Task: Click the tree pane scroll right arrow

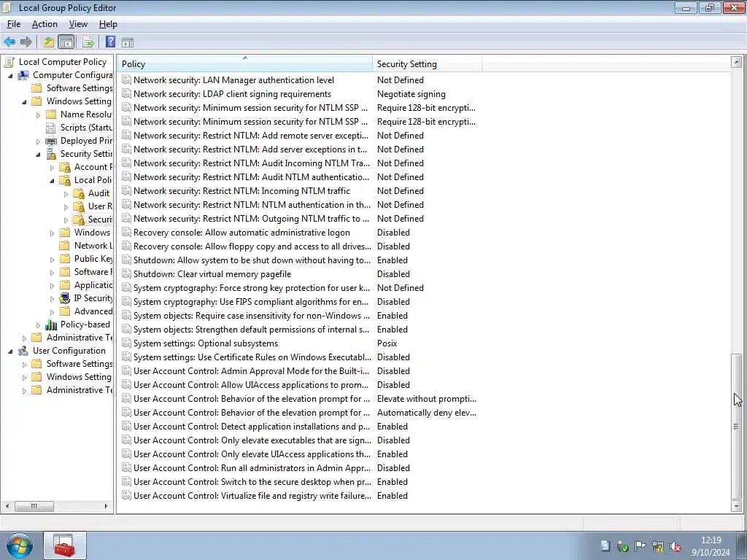Action: click(x=106, y=506)
